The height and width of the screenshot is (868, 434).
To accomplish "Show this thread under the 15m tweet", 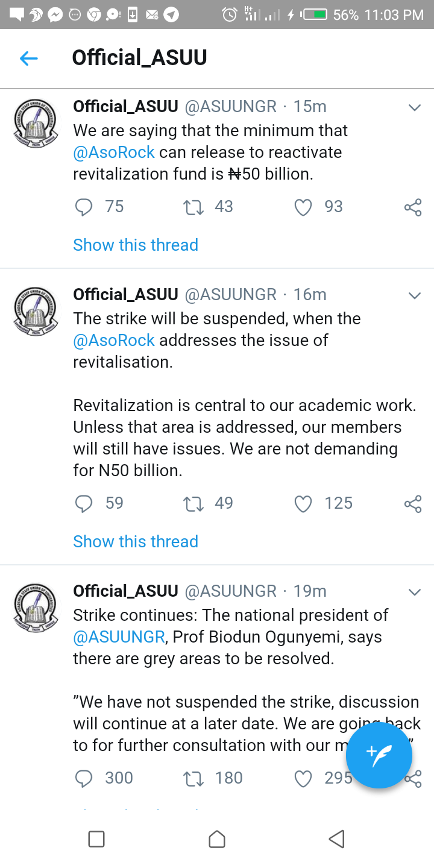I will (136, 245).
